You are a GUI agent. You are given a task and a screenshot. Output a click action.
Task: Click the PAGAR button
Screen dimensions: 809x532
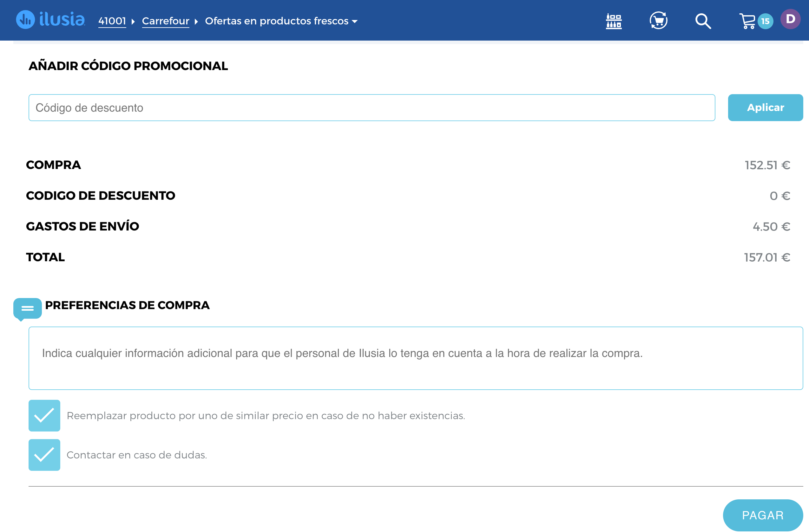[x=762, y=515]
